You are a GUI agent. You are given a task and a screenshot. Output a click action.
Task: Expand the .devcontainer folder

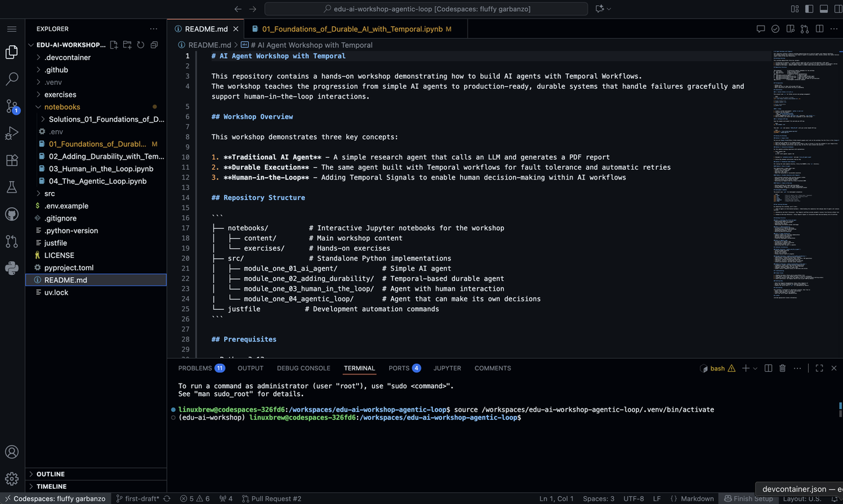point(96,57)
